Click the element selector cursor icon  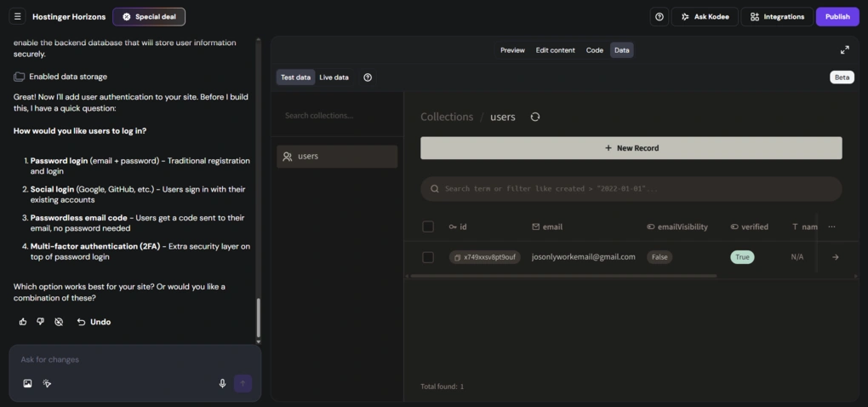point(47,383)
